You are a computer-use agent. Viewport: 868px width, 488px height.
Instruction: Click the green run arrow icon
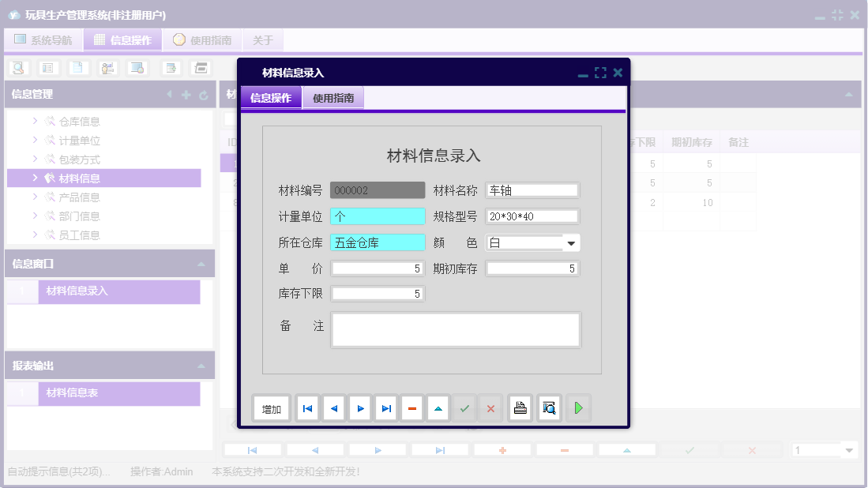[x=578, y=407]
